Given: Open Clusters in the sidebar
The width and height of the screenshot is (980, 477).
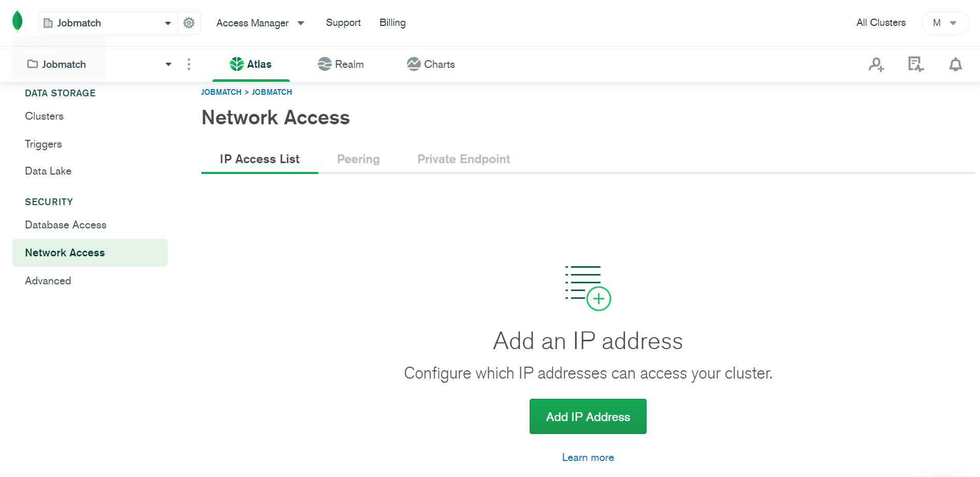Looking at the screenshot, I should pos(45,116).
